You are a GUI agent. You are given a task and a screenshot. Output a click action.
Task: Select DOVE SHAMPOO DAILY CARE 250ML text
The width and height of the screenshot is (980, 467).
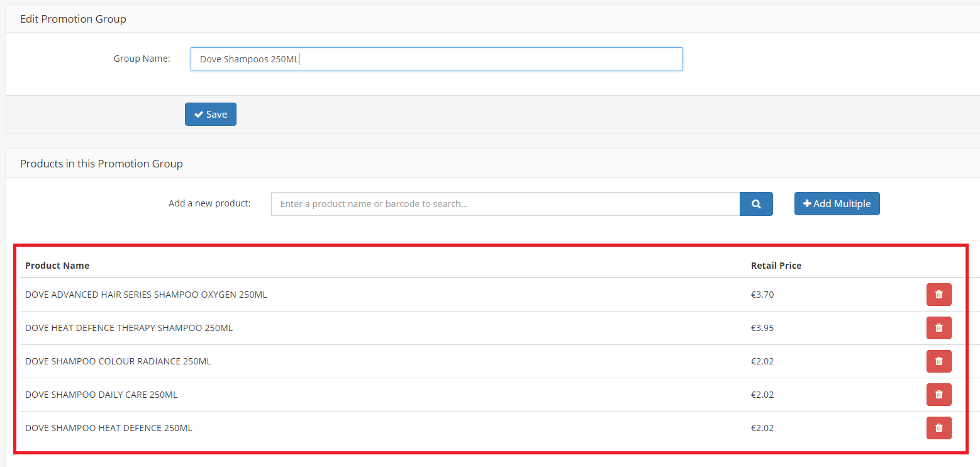click(101, 395)
